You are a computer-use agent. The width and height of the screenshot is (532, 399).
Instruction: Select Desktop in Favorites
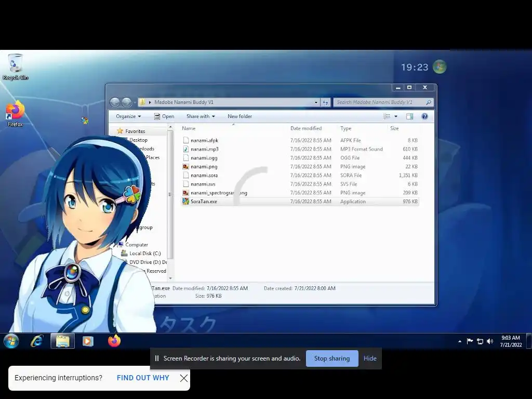[138, 140]
